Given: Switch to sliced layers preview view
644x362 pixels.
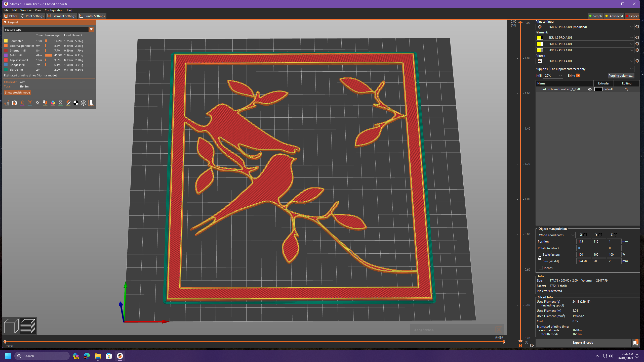Looking at the screenshot, I should pyautogui.click(x=28, y=326).
